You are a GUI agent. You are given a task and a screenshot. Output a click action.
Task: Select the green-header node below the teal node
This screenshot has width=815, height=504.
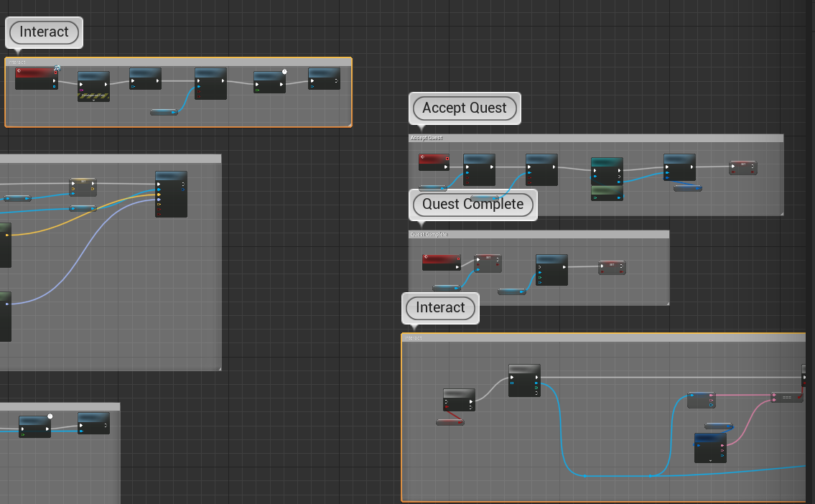click(607, 192)
